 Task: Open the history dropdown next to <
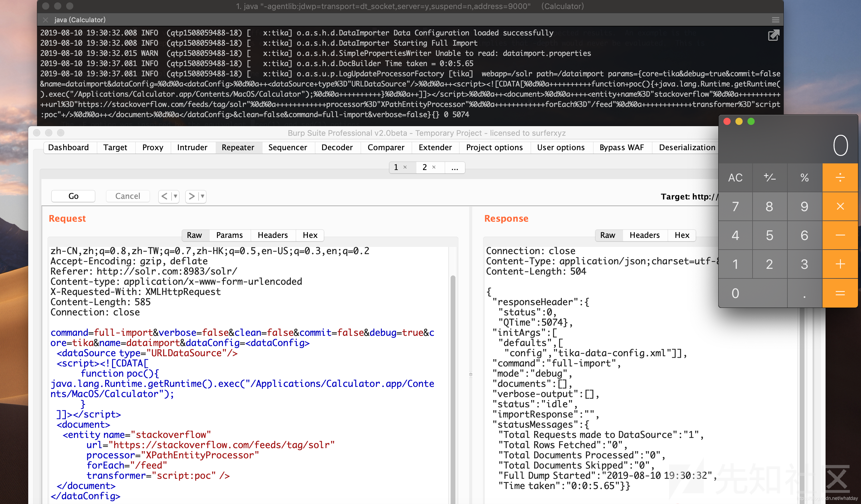coord(175,196)
